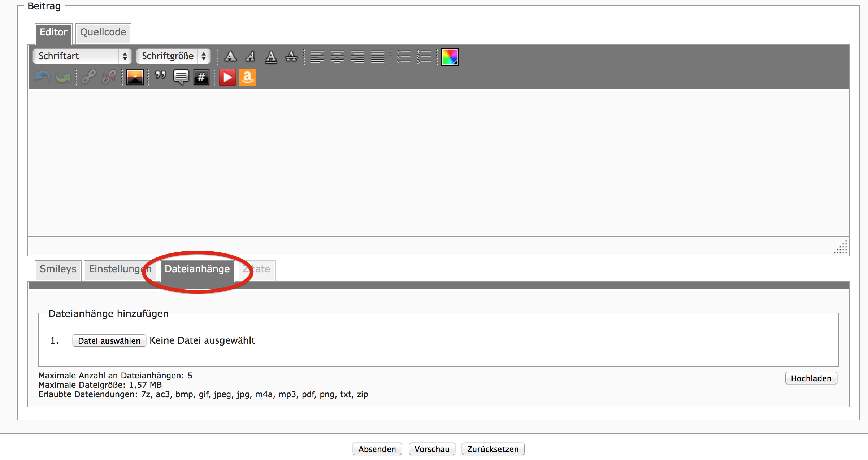Toggle strikethrough text style
This screenshot has width=868, height=460.
(291, 56)
